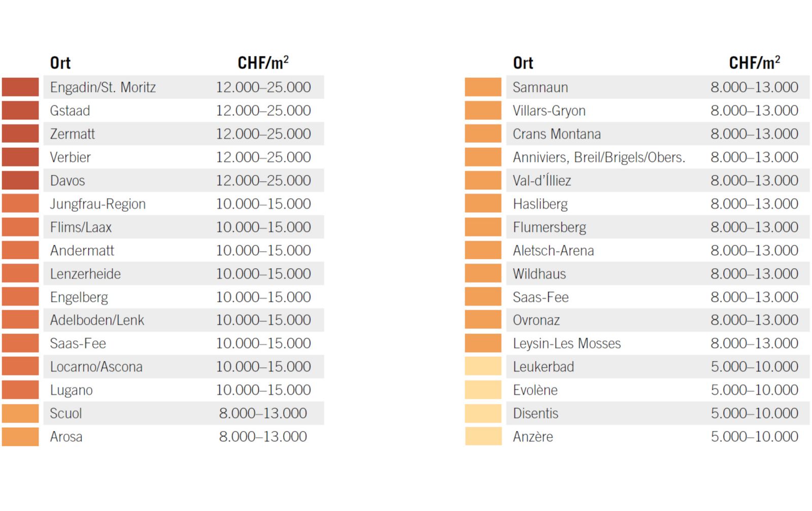This screenshot has height=511, width=812.
Task: Select the color swatch next to Samnaun
Action: pos(483,87)
